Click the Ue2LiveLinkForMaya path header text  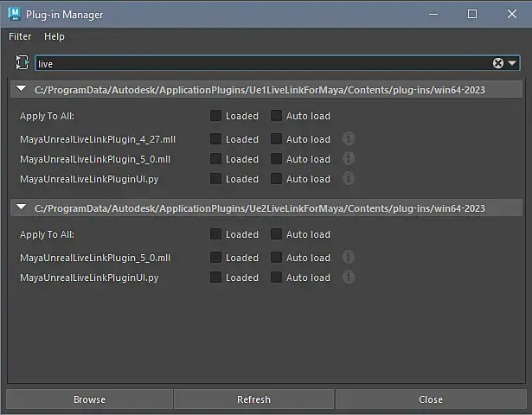pyautogui.click(x=260, y=208)
